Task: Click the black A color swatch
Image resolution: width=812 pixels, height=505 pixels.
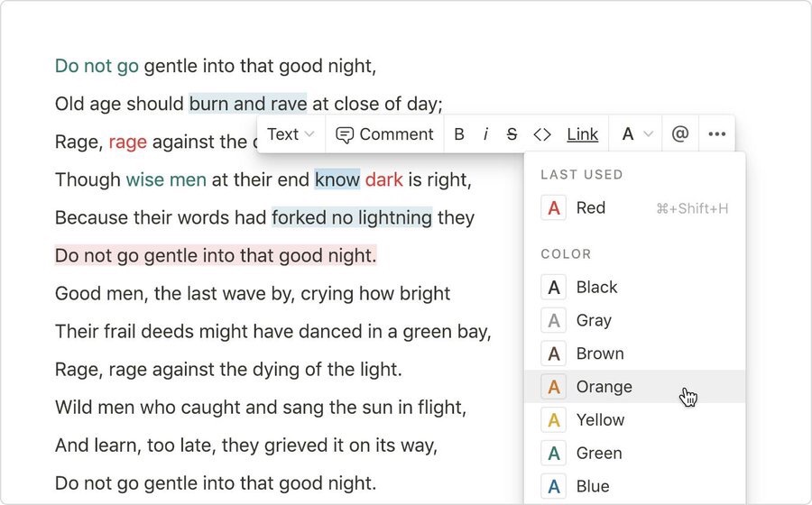Action: point(554,287)
